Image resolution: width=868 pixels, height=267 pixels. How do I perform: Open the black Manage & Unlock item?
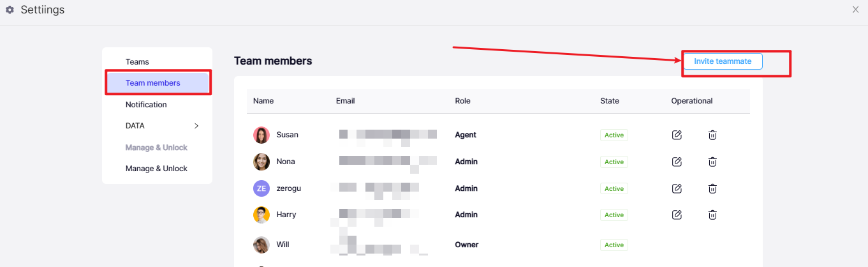(x=156, y=169)
